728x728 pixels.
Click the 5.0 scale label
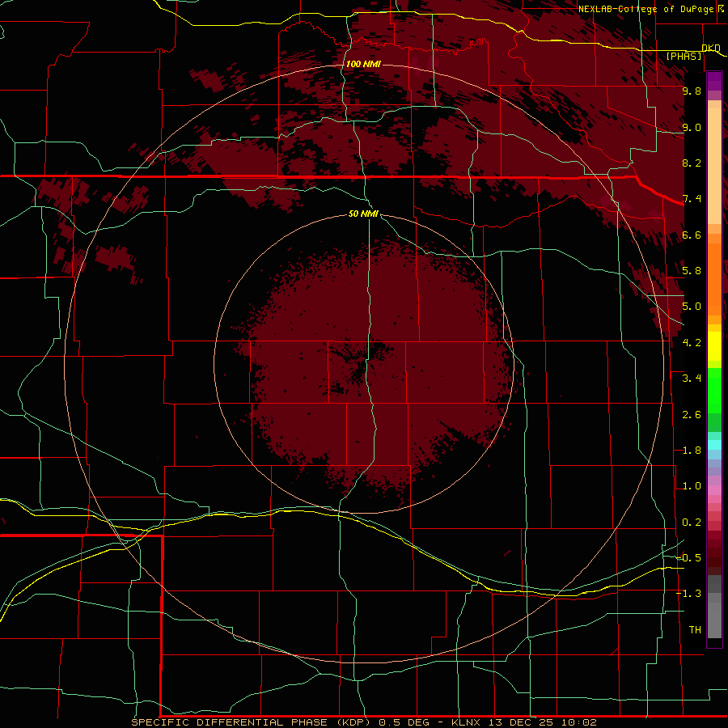692,307
